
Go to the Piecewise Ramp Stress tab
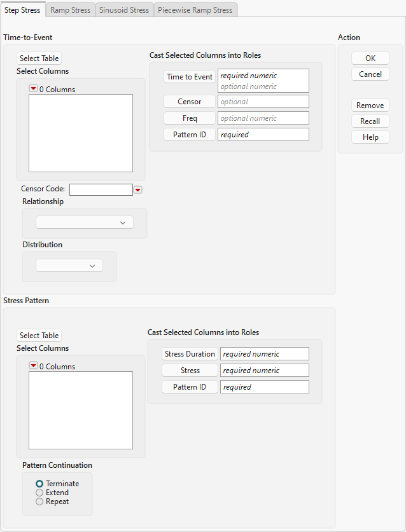click(195, 10)
